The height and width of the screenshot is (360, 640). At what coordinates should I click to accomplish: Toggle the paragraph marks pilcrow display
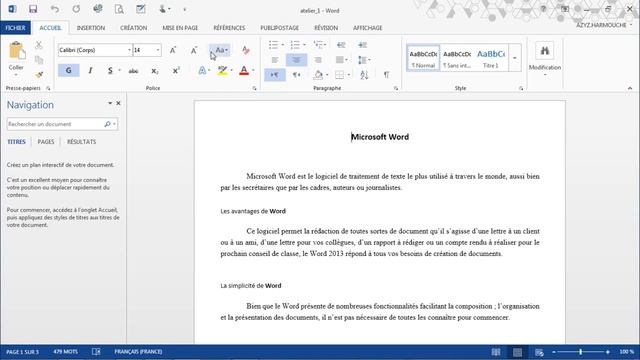386,75
